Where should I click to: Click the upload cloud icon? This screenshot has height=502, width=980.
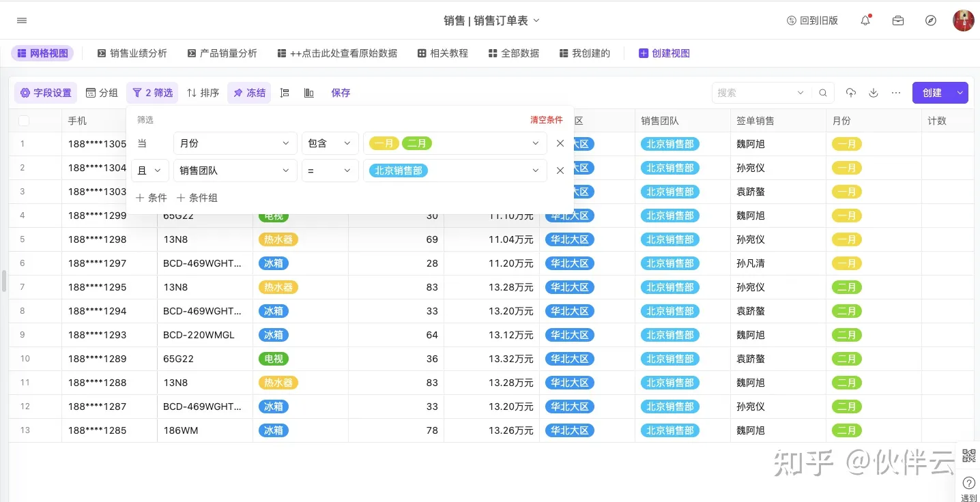tap(851, 93)
